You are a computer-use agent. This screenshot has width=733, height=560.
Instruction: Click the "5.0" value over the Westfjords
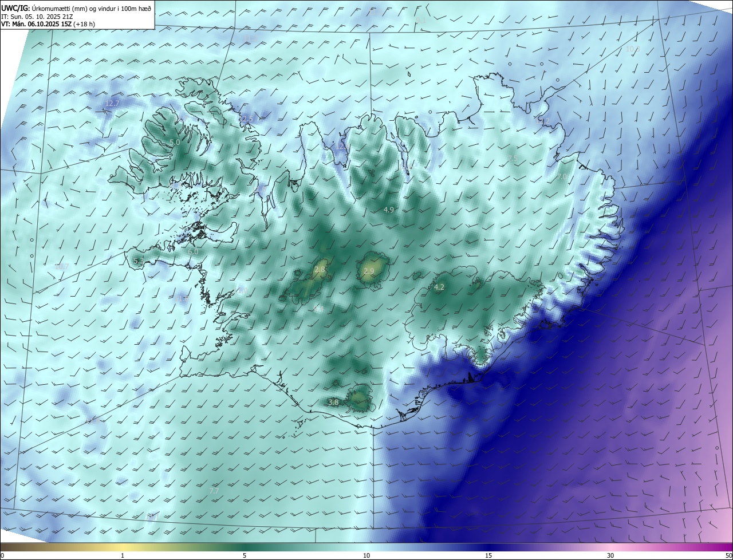[175, 142]
